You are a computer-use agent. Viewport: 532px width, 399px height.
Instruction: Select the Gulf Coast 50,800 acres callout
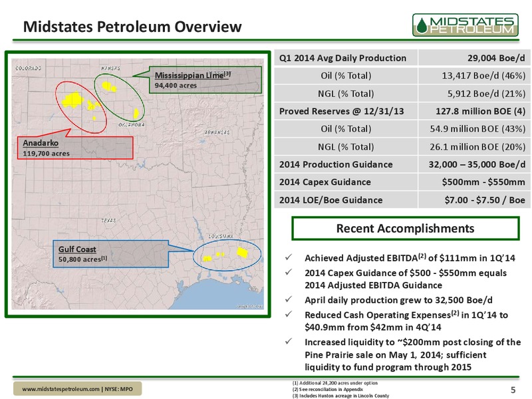coord(110,254)
